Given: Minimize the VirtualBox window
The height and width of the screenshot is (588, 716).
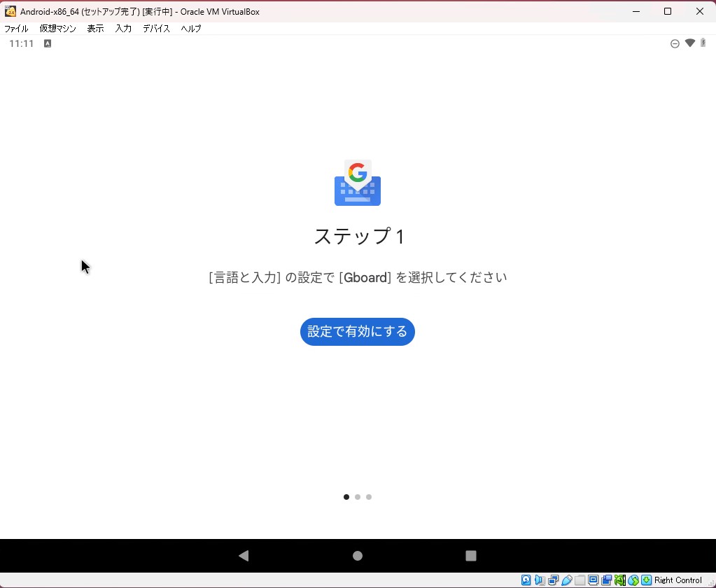Looking at the screenshot, I should [636, 11].
